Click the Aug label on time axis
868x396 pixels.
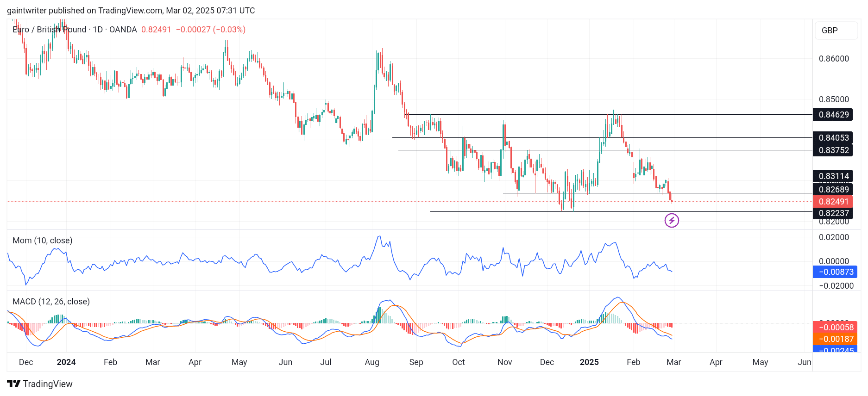pos(372,362)
